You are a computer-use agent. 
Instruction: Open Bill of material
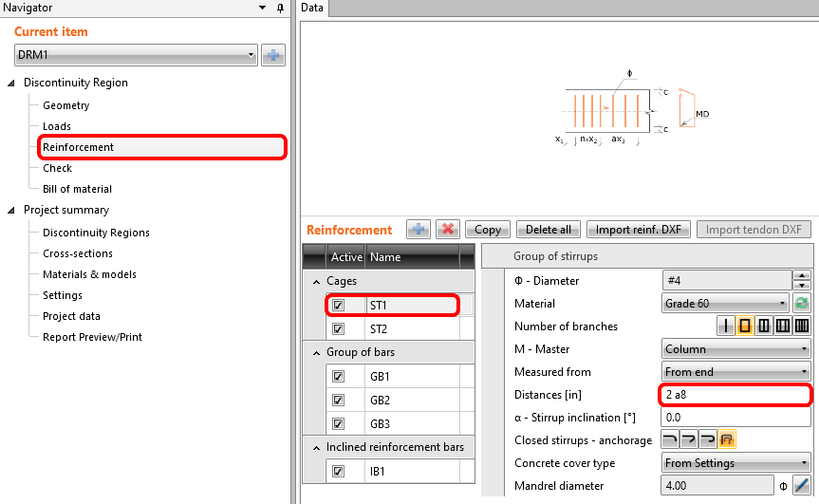(x=77, y=189)
